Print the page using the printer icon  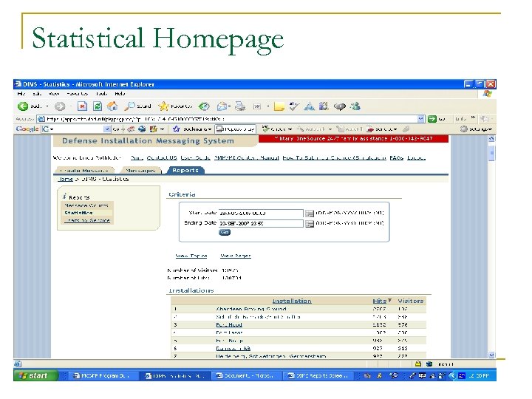click(x=240, y=106)
